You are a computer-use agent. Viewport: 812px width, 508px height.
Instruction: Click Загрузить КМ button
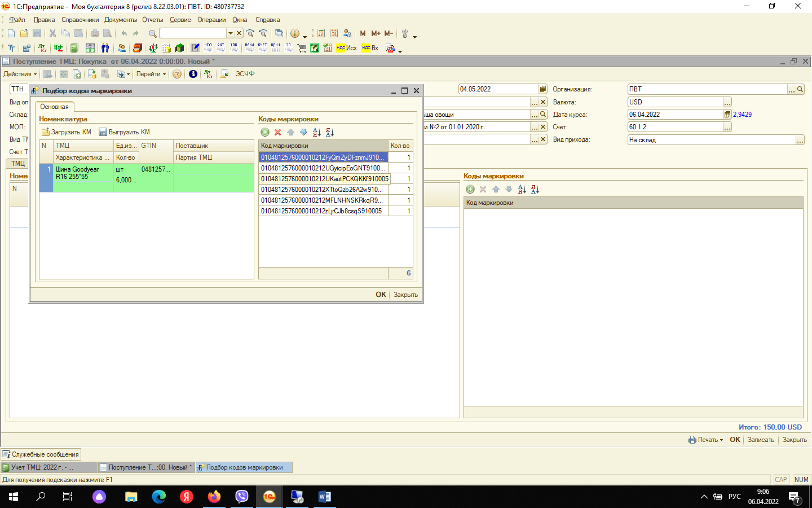(67, 132)
